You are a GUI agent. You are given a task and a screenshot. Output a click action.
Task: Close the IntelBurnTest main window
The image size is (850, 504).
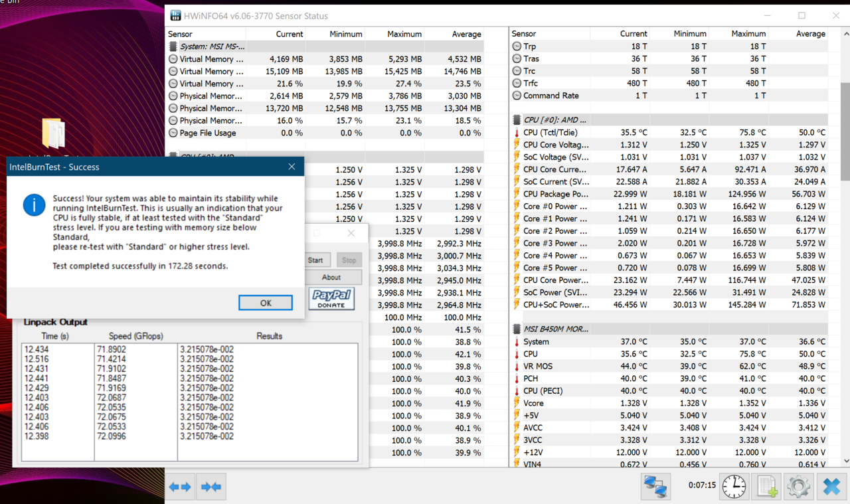351,233
